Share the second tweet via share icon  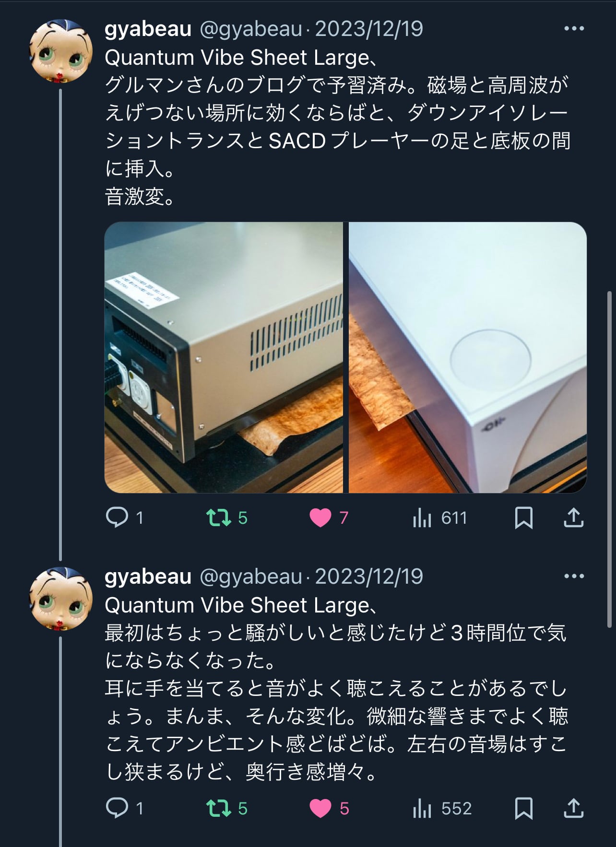click(x=574, y=808)
